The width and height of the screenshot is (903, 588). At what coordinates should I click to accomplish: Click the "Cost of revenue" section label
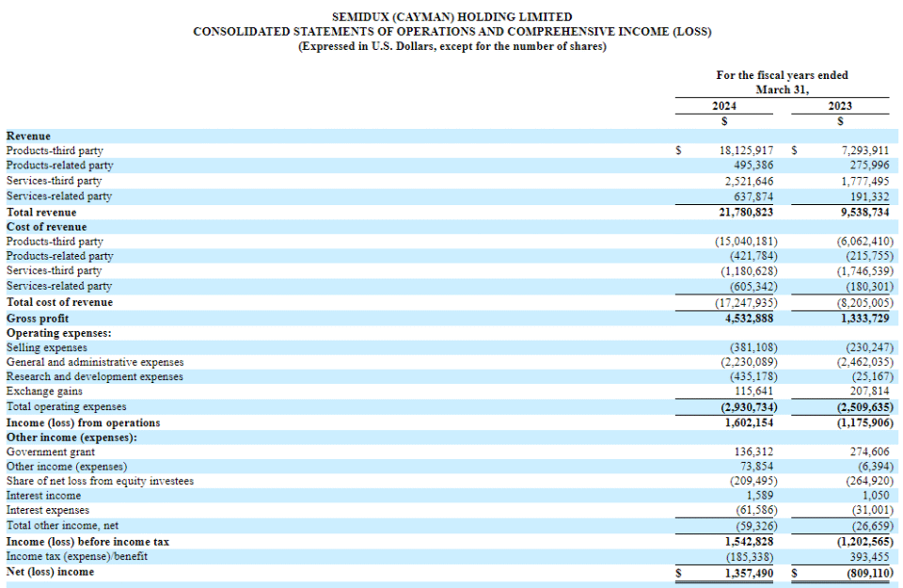[x=46, y=227]
